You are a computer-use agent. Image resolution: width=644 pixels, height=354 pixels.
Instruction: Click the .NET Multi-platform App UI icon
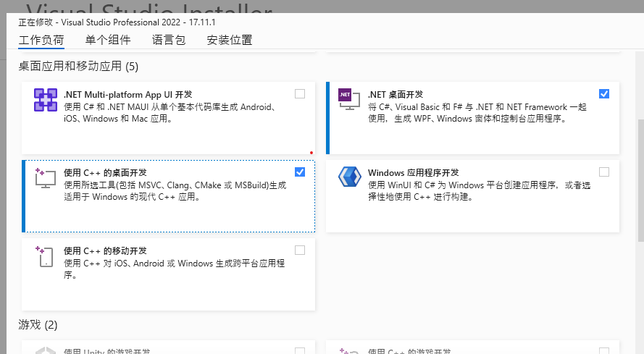point(45,100)
